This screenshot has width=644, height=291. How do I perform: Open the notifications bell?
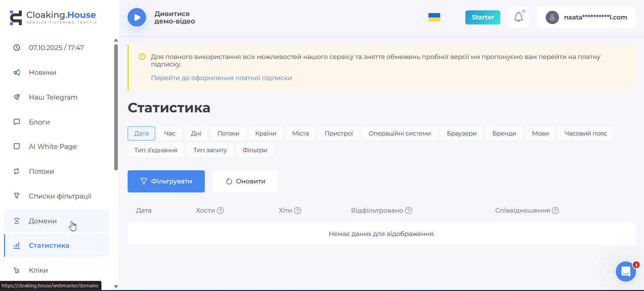tap(518, 17)
